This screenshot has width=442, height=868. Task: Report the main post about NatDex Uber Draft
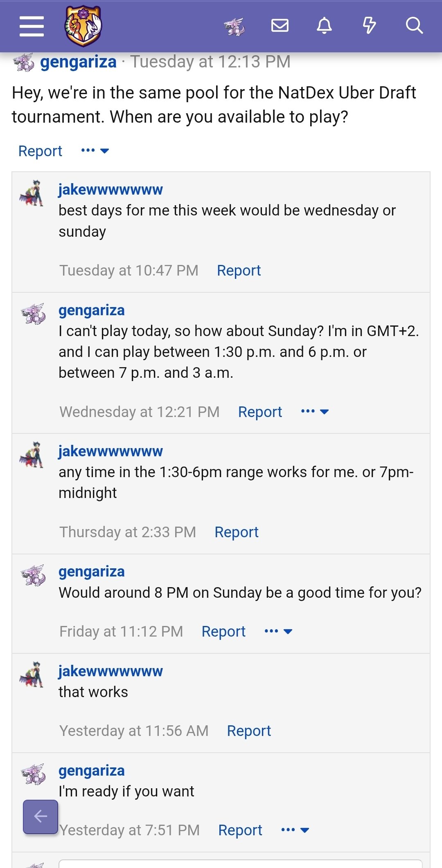coord(40,151)
